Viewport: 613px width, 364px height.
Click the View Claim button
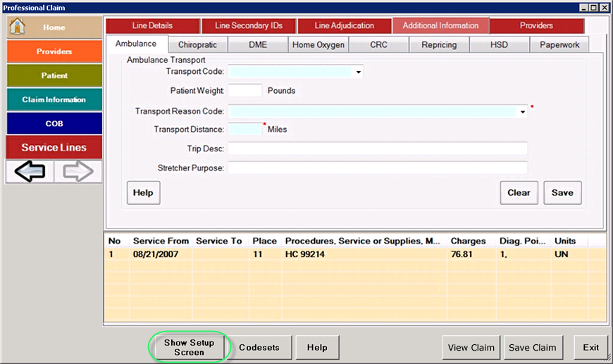471,347
